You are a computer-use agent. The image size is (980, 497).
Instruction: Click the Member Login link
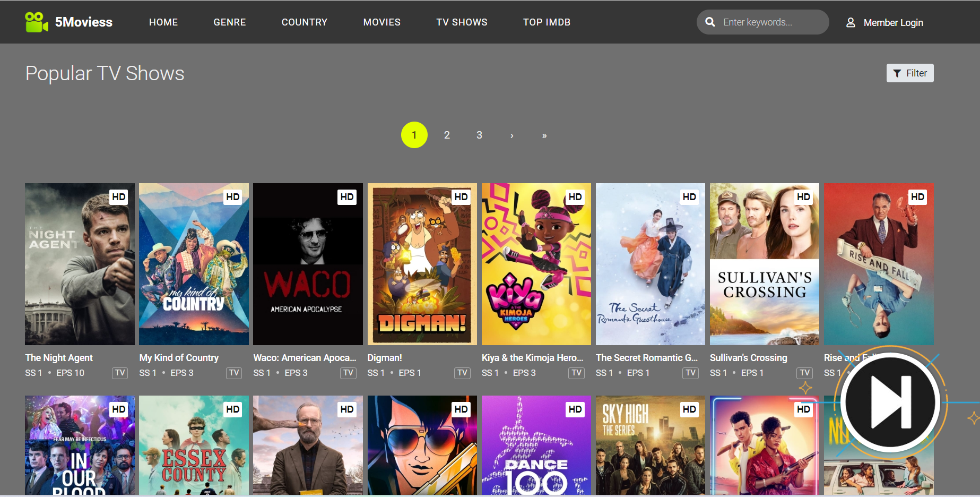894,22
